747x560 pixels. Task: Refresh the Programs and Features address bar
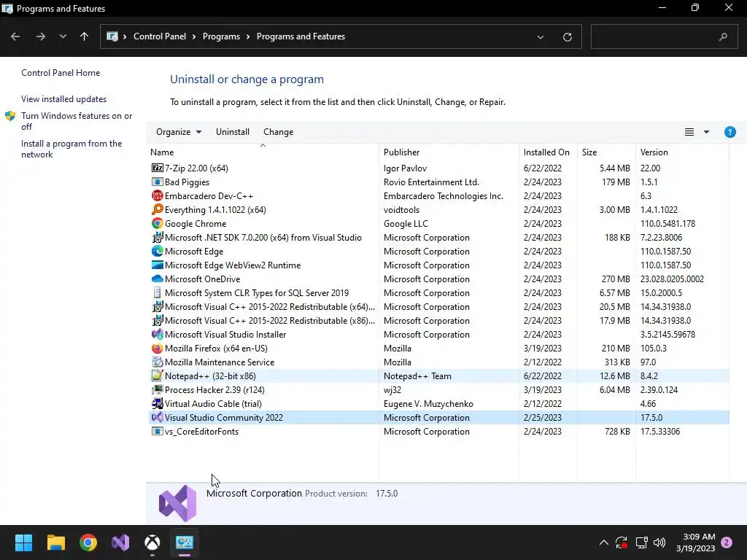point(567,36)
